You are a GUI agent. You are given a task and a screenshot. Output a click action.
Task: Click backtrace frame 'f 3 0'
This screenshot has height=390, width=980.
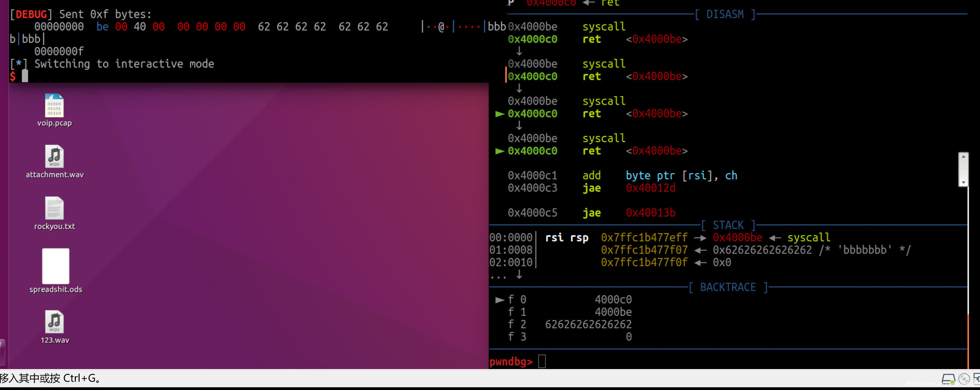click(x=570, y=337)
